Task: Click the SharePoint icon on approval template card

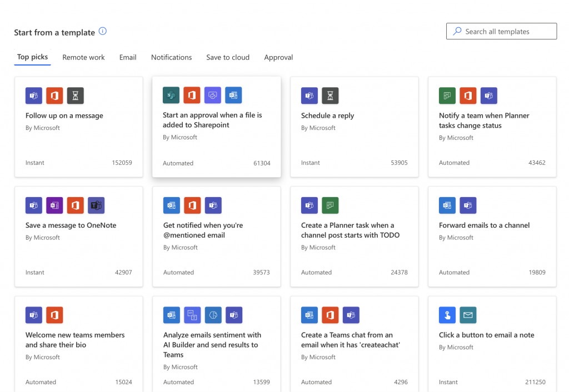Action: click(x=171, y=95)
